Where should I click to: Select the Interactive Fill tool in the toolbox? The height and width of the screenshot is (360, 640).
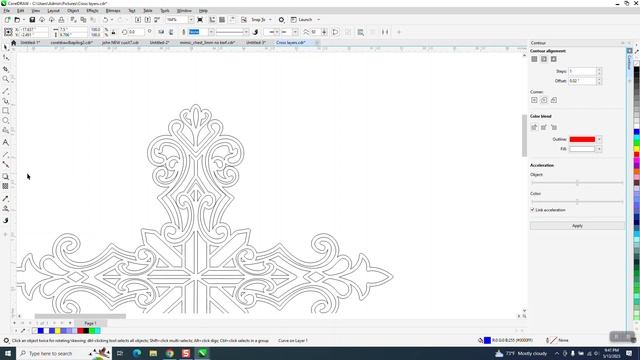[5, 209]
